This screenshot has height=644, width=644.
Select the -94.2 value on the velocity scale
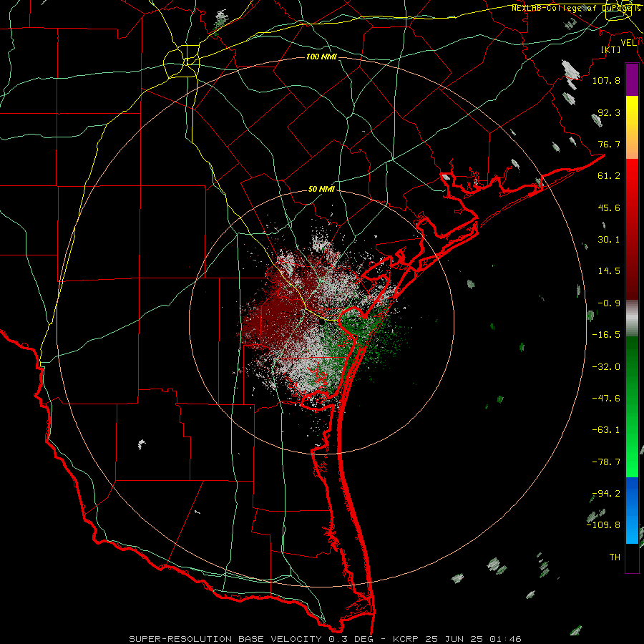click(606, 494)
